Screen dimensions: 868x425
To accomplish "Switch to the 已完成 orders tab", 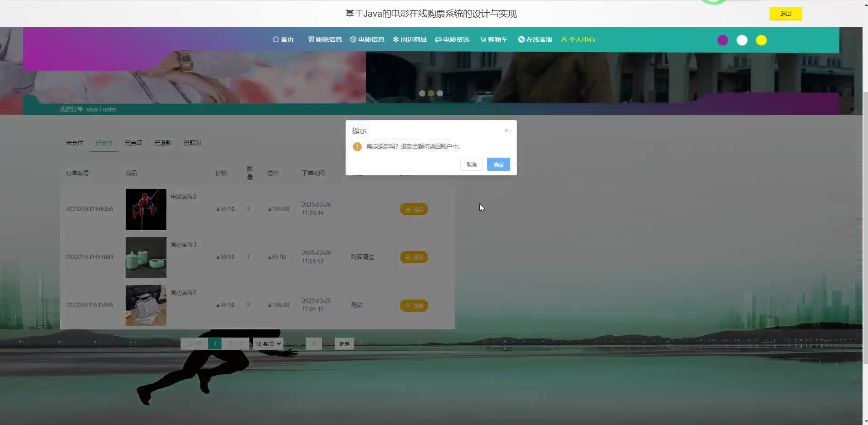I will click(x=134, y=143).
